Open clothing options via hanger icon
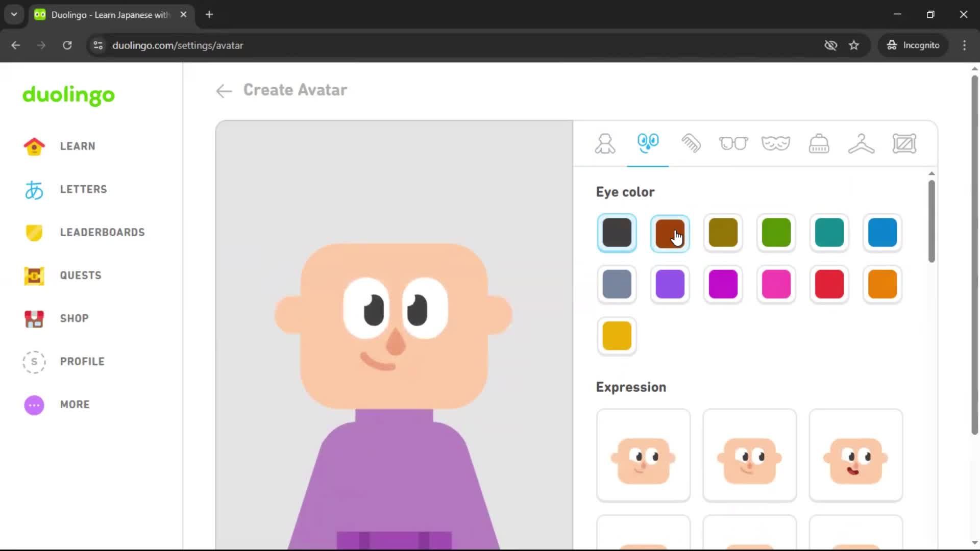The image size is (980, 551). click(861, 143)
